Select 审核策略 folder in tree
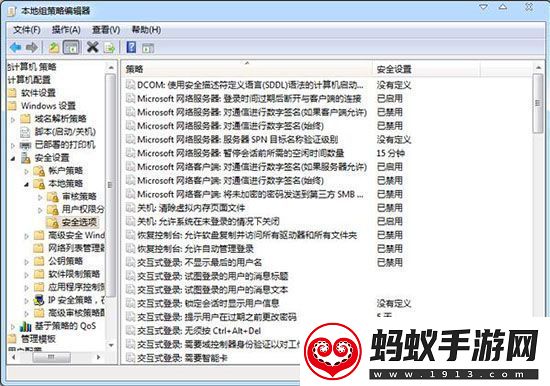The image size is (550, 386). pos(79,196)
